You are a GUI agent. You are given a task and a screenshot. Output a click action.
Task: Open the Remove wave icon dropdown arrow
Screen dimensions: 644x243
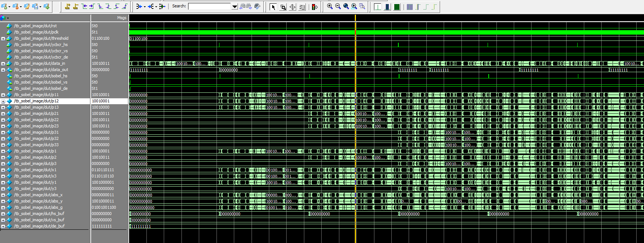(21, 7)
